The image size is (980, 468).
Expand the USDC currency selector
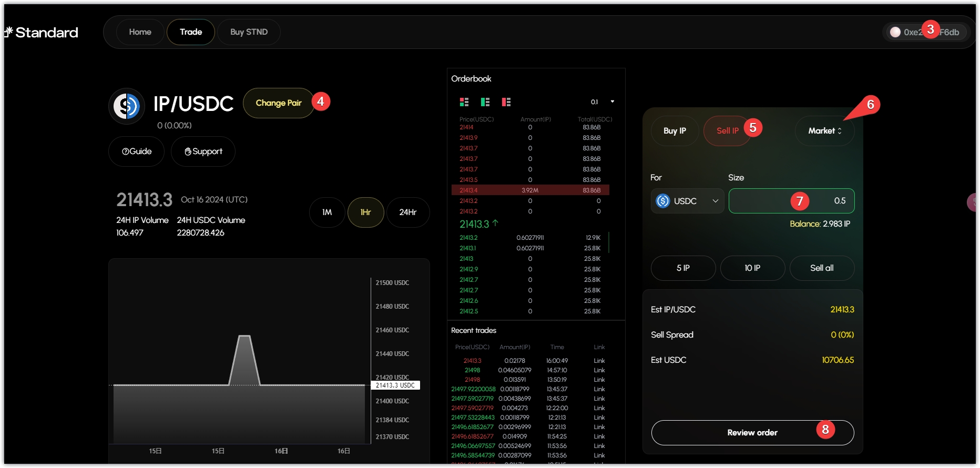point(687,201)
